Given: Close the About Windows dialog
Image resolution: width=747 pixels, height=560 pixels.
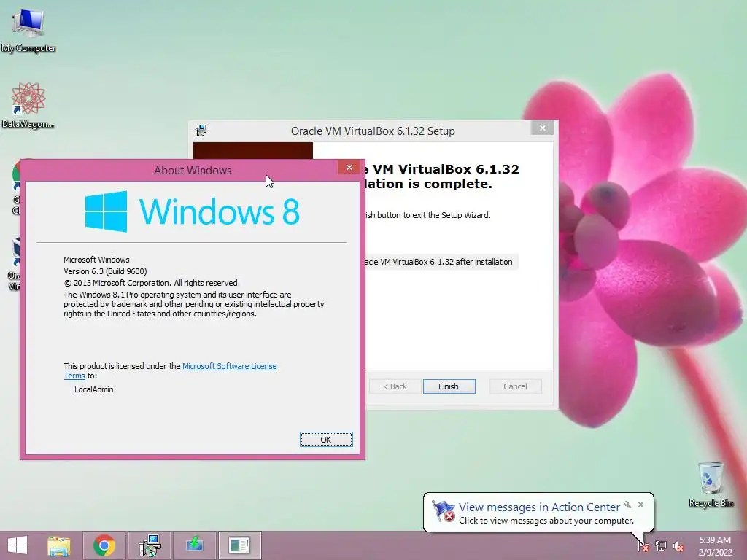Looking at the screenshot, I should coord(349,168).
